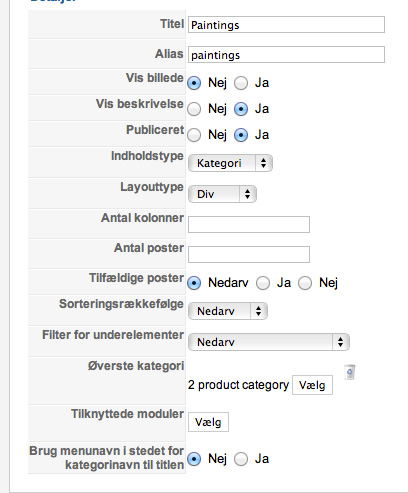Image resolution: width=408 pixels, height=493 pixels.
Task: Click the Antal kolonner input field
Action: (x=249, y=224)
